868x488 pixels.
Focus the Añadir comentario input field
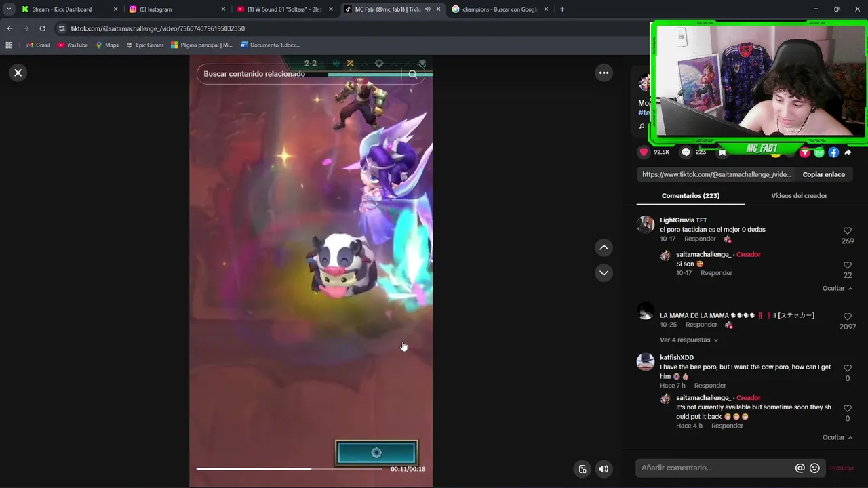pos(715,468)
